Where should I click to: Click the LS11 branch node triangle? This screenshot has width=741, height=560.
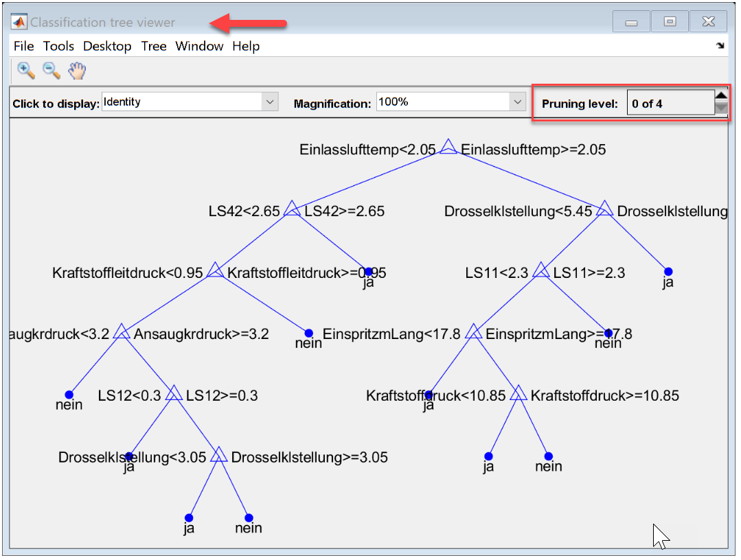pos(541,270)
